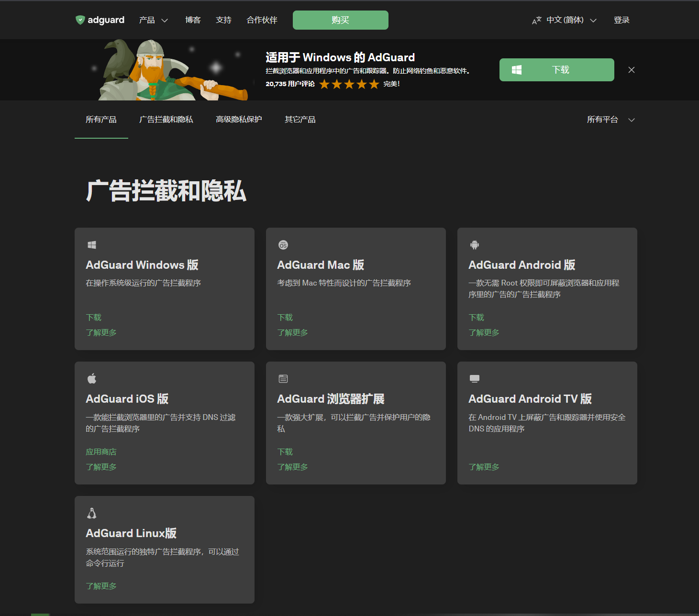This screenshot has height=616, width=699.
Task: Click the Apple icon on the iOS card
Action: tap(92, 379)
